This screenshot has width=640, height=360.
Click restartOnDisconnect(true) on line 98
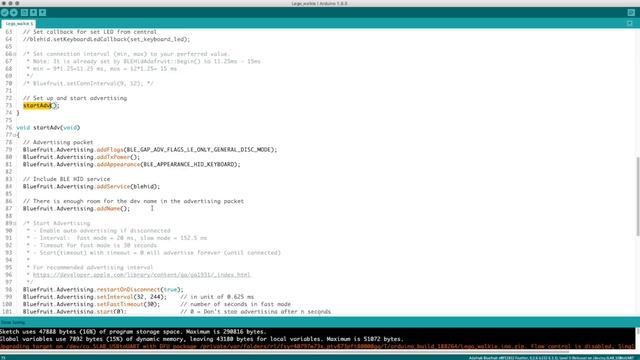[140, 289]
